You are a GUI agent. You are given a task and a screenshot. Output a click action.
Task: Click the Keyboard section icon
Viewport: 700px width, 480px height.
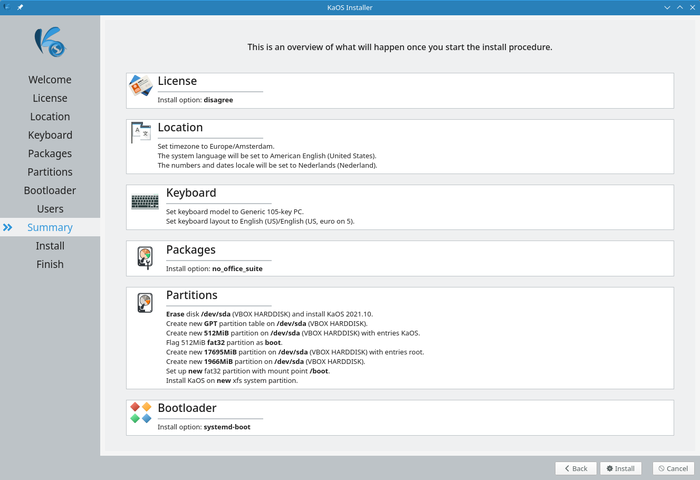click(145, 202)
